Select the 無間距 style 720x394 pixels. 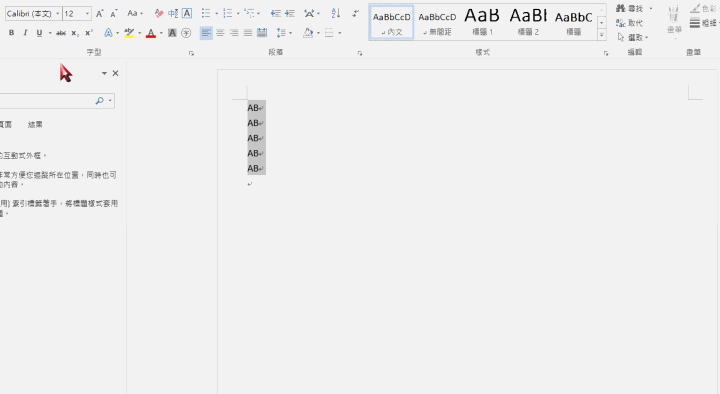(437, 23)
